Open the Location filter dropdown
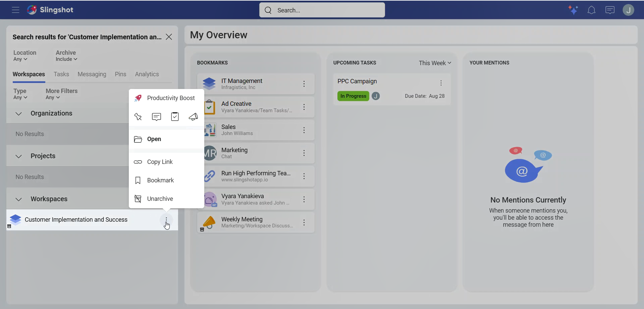This screenshot has width=644, height=309. click(x=20, y=59)
